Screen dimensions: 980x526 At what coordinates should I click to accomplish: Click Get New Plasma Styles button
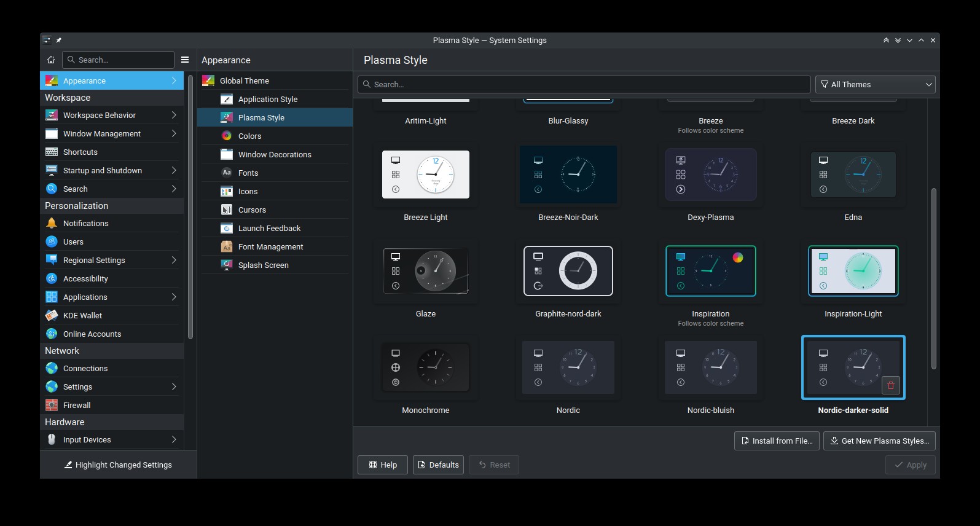click(x=879, y=441)
